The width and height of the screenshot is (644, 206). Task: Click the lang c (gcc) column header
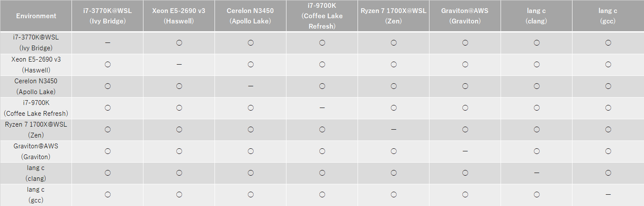click(x=608, y=16)
